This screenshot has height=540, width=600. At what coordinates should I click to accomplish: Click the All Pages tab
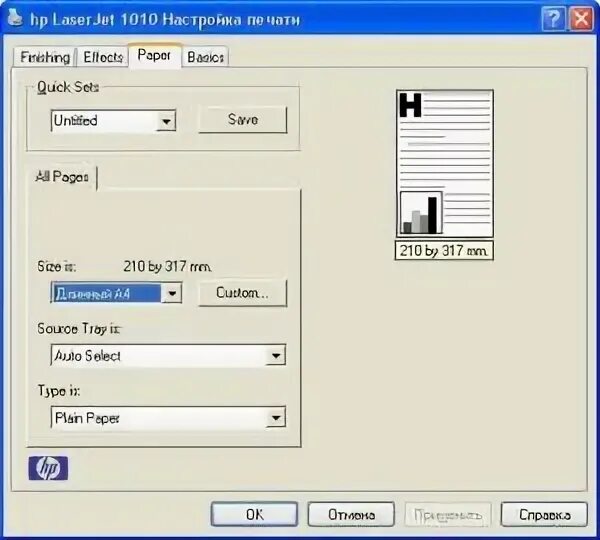click(x=62, y=177)
